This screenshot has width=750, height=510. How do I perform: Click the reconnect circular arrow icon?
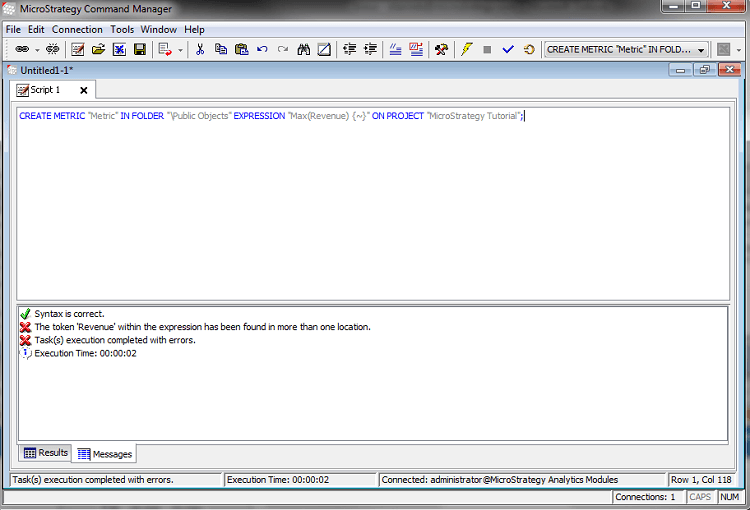click(529, 49)
